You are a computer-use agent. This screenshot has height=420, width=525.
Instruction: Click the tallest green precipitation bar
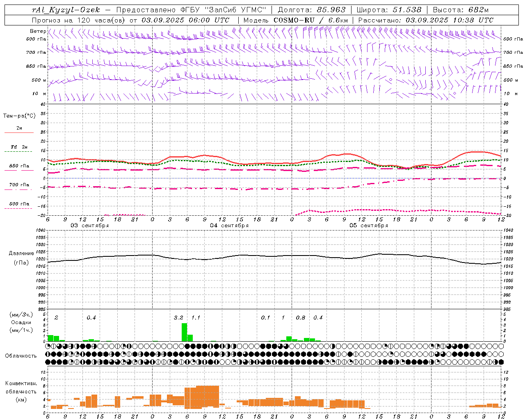click(184, 332)
